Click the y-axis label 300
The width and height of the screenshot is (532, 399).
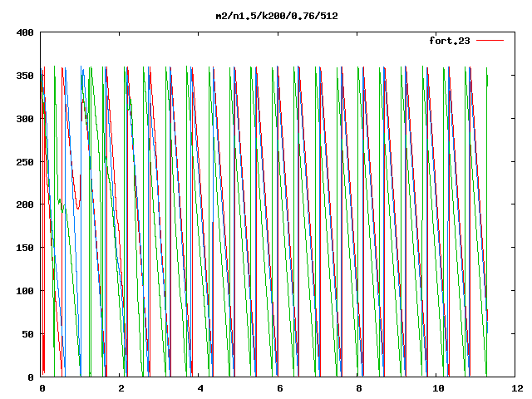point(25,119)
